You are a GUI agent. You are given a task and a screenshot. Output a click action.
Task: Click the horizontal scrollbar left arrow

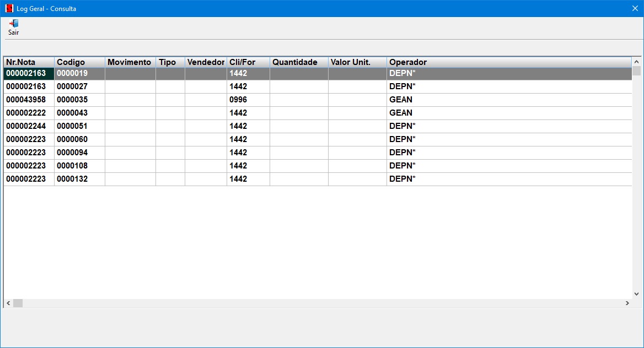8,303
